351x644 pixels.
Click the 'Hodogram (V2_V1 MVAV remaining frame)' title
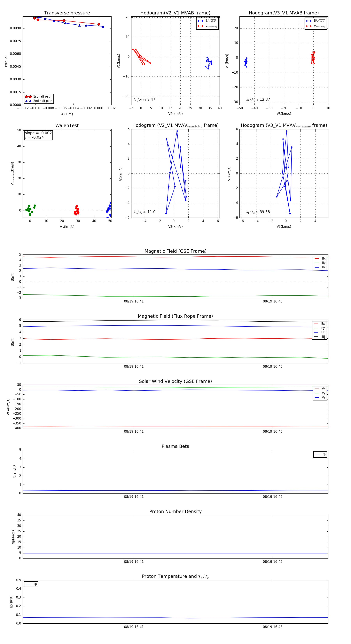click(x=175, y=125)
